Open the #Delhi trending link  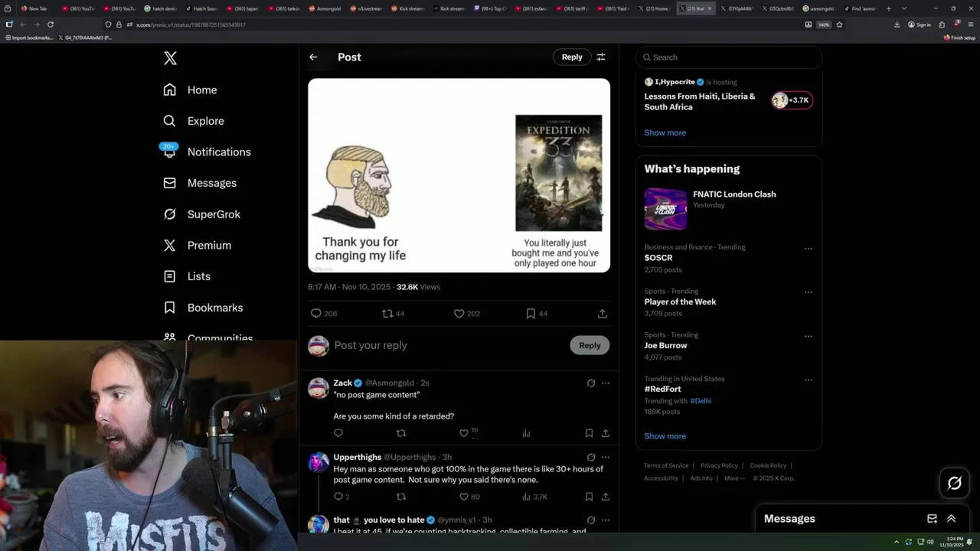click(x=701, y=401)
